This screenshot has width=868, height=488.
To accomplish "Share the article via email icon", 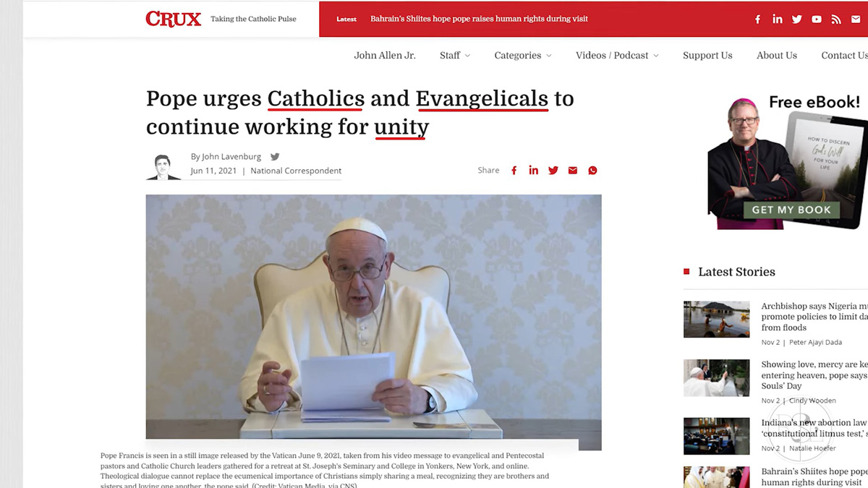I will click(573, 171).
